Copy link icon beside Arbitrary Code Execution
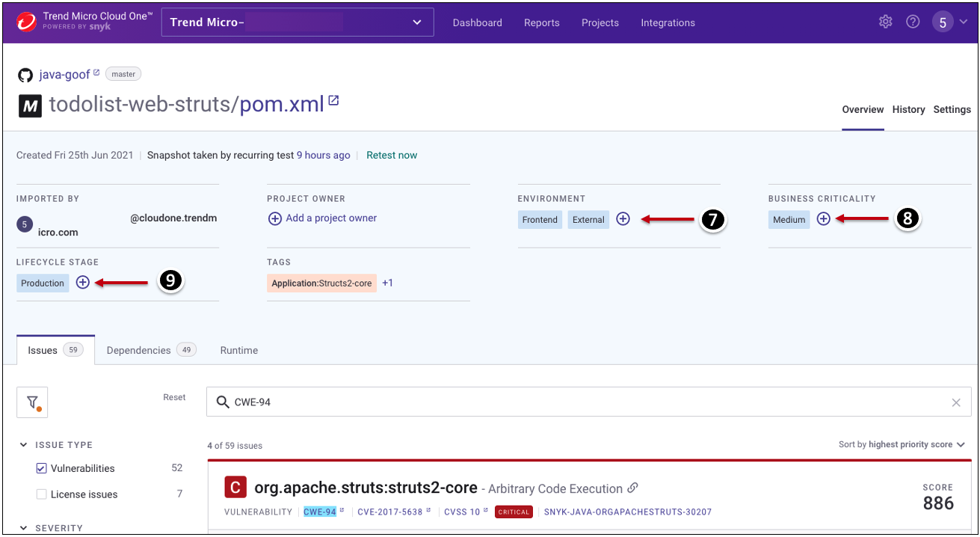 coord(632,488)
